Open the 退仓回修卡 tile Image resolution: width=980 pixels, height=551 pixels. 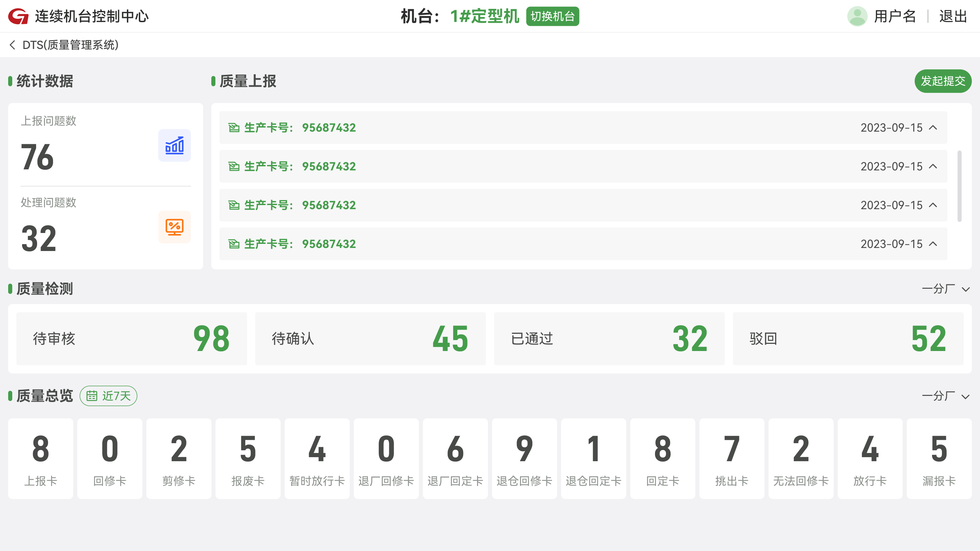pyautogui.click(x=524, y=458)
